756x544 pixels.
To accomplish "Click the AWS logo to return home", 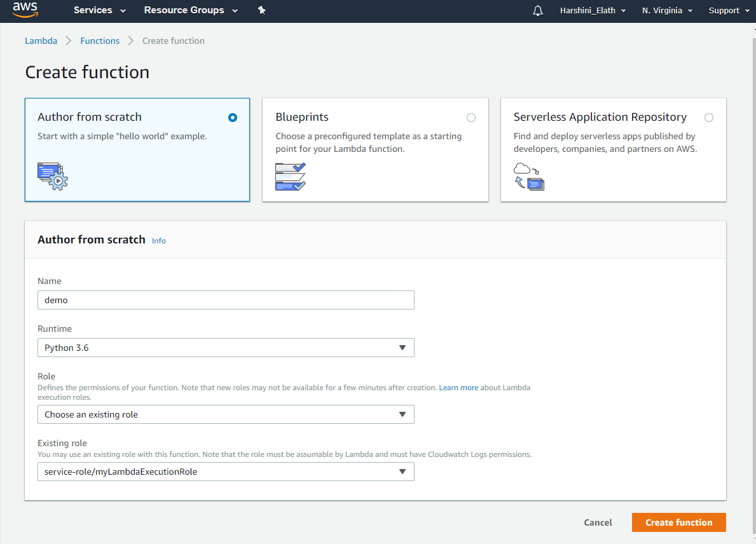I will 25,10.
